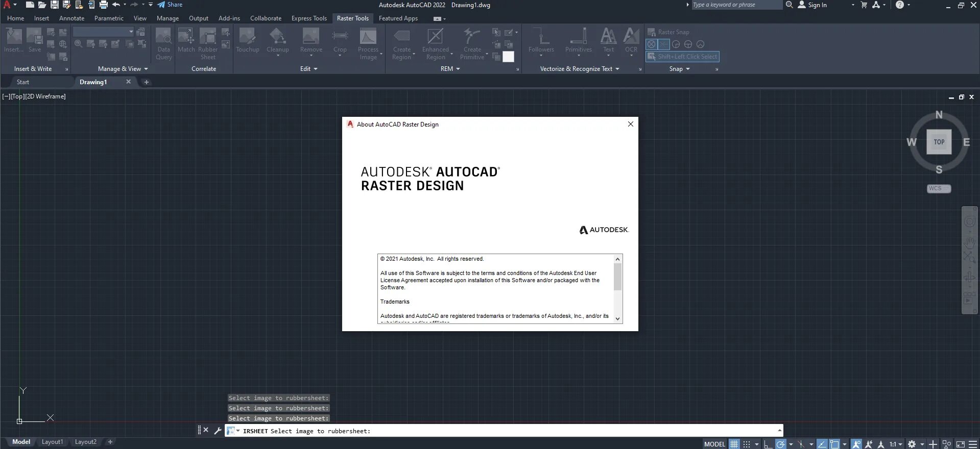
Task: Click the Help question mark icon
Action: click(x=900, y=5)
